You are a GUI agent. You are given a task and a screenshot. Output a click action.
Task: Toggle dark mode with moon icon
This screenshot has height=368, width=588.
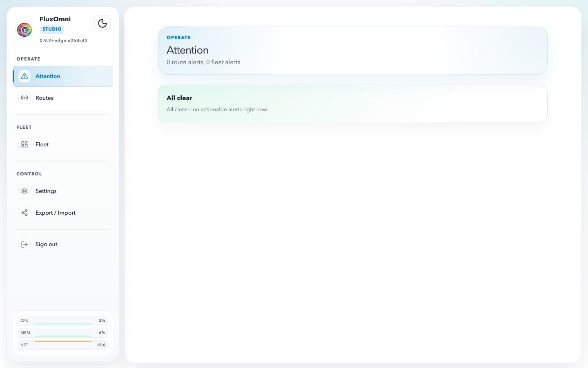pyautogui.click(x=102, y=23)
